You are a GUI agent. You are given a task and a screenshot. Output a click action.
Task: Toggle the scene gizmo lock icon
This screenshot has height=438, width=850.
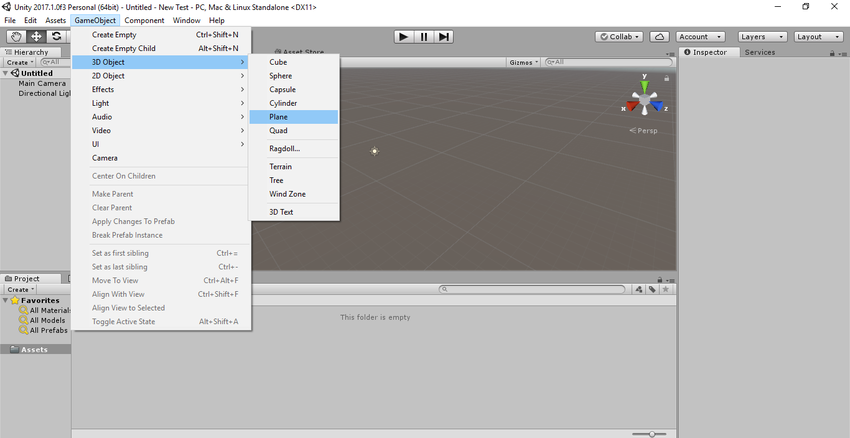click(x=667, y=78)
